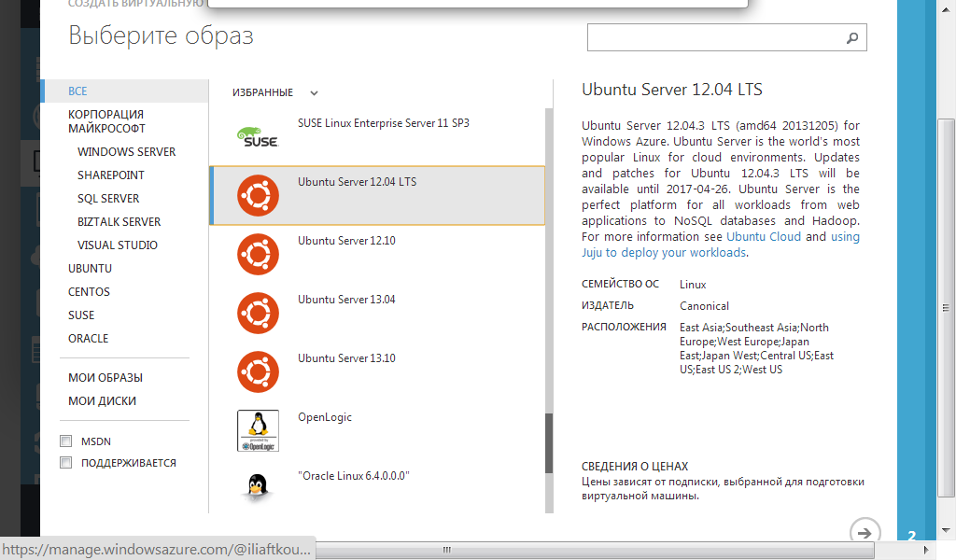
Task: Select the ВСЕ category
Action: (125, 91)
